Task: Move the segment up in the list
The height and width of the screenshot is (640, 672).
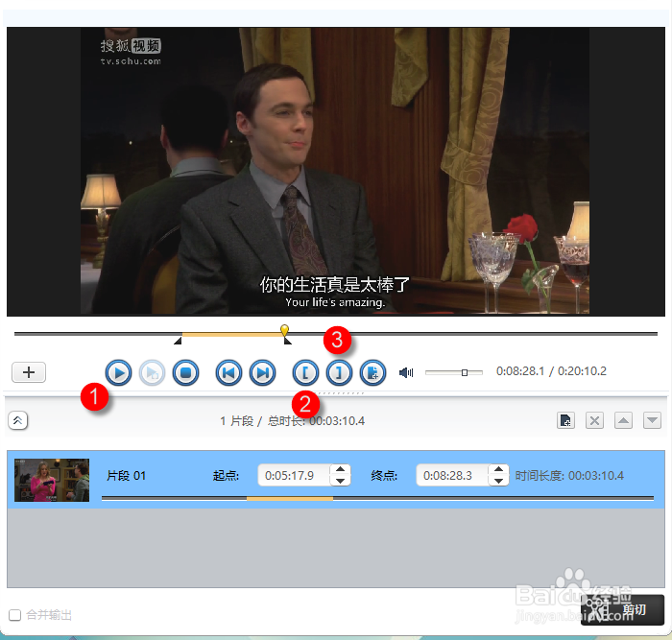Action: tap(623, 420)
